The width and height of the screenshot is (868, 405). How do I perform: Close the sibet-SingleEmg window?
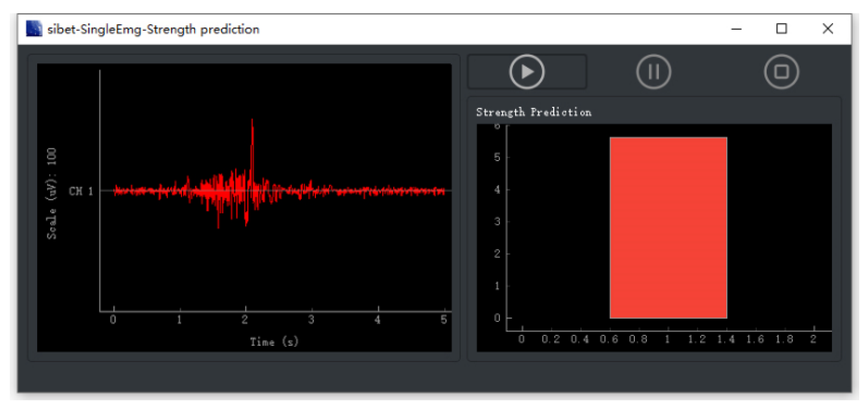coord(827,29)
